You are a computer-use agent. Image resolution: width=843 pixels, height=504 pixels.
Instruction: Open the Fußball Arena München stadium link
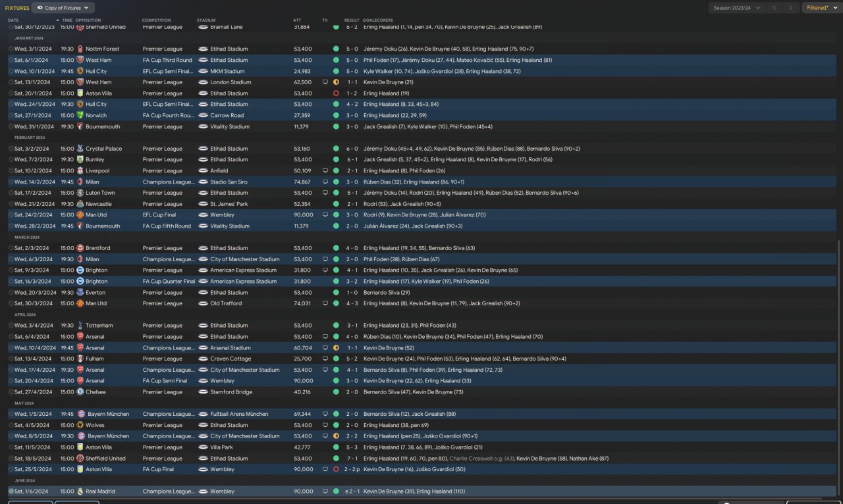click(x=239, y=414)
